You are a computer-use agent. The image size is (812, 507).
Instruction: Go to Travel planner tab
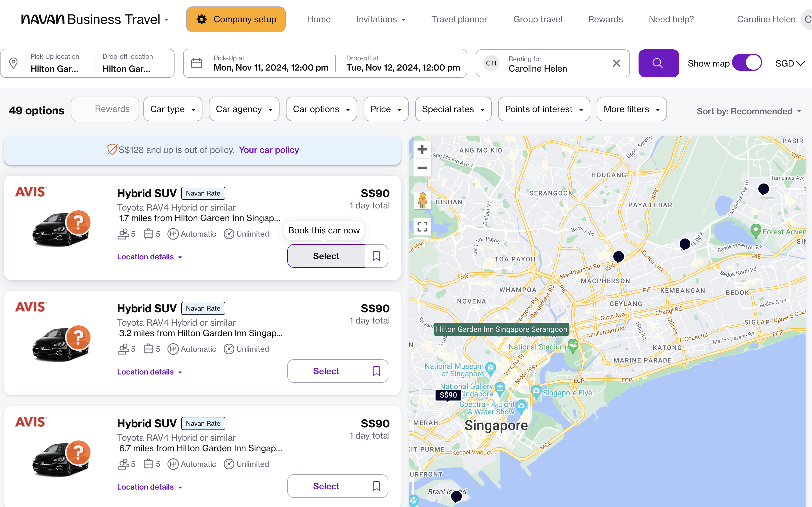tap(459, 19)
